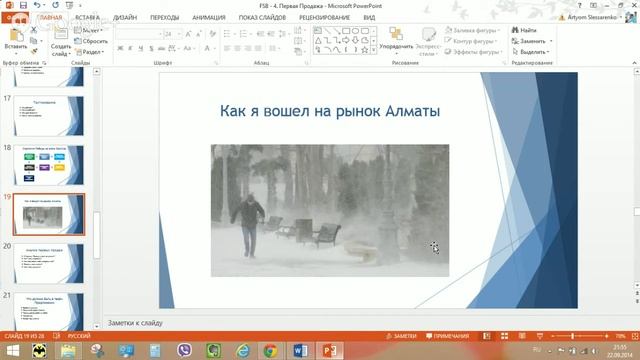
Task: Select the right arrow shape in the gallery
Action: (346, 40)
